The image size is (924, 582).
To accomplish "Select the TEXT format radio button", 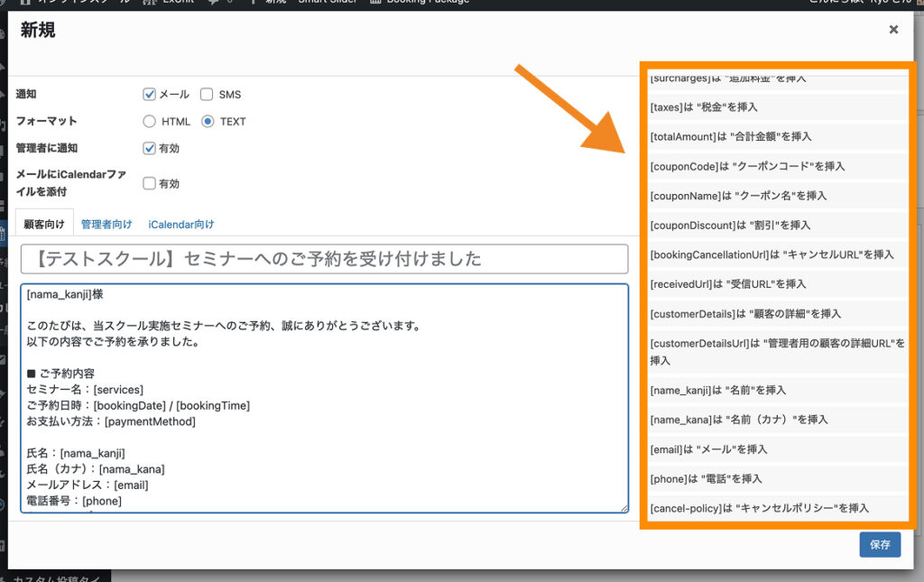I will 208,122.
